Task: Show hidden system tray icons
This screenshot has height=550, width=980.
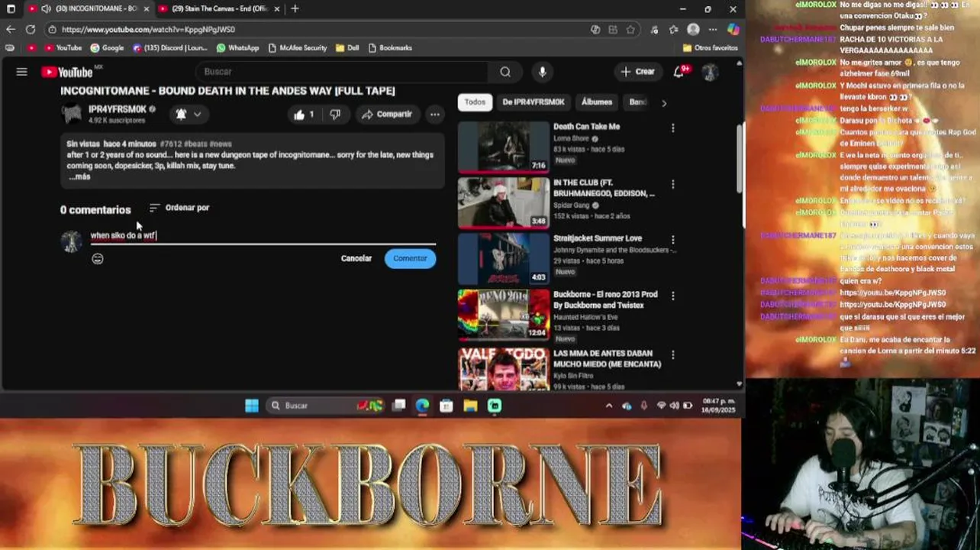Action: (608, 406)
